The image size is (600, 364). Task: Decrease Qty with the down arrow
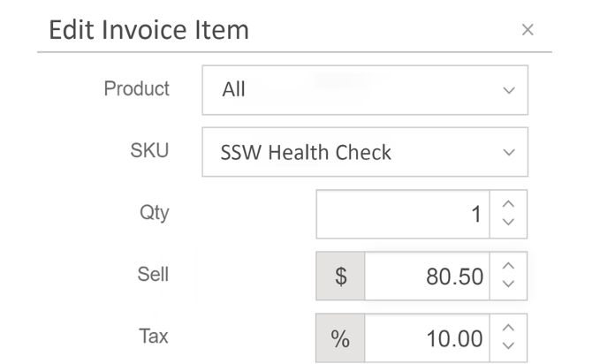pyautogui.click(x=507, y=222)
